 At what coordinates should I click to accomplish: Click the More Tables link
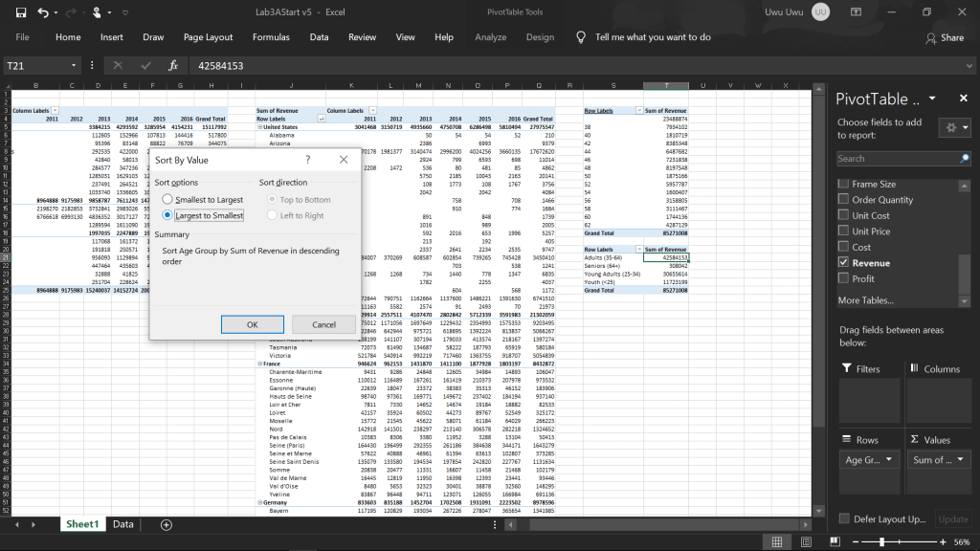(x=867, y=300)
